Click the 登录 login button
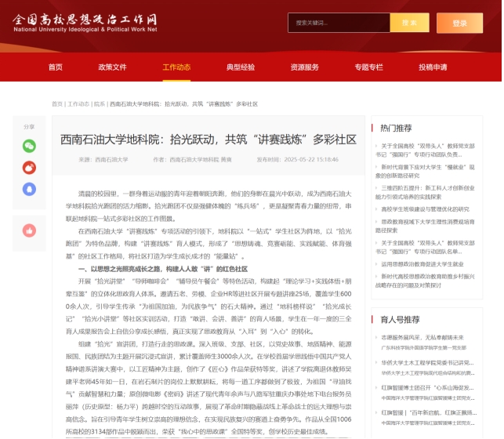Viewport: 504px width, 439px height. pyautogui.click(x=467, y=23)
